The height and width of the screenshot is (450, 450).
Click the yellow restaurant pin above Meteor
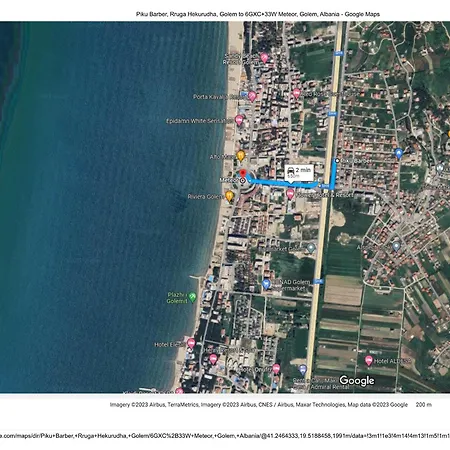[241, 156]
